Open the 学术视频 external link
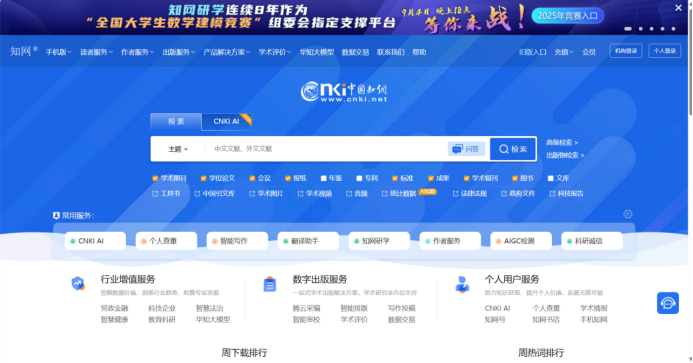This screenshot has height=363, width=693. [315, 193]
